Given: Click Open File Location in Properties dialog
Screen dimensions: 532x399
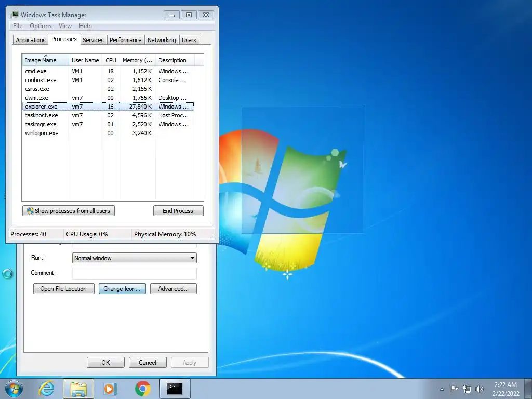Looking at the screenshot, I should click(63, 289).
